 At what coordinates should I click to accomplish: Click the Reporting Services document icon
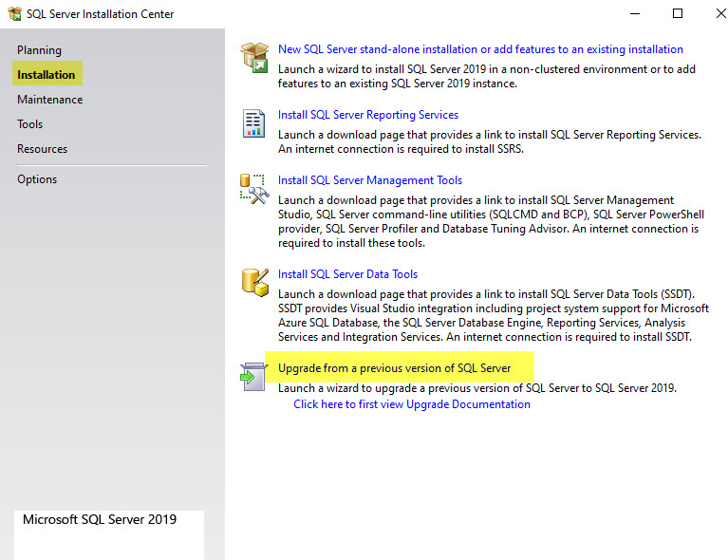254,123
